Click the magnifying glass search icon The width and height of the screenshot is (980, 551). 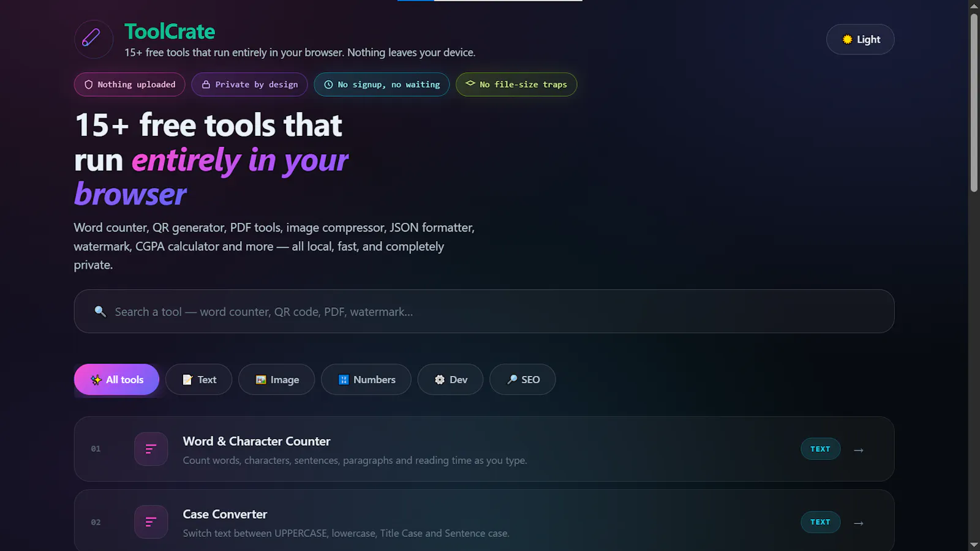click(x=100, y=311)
